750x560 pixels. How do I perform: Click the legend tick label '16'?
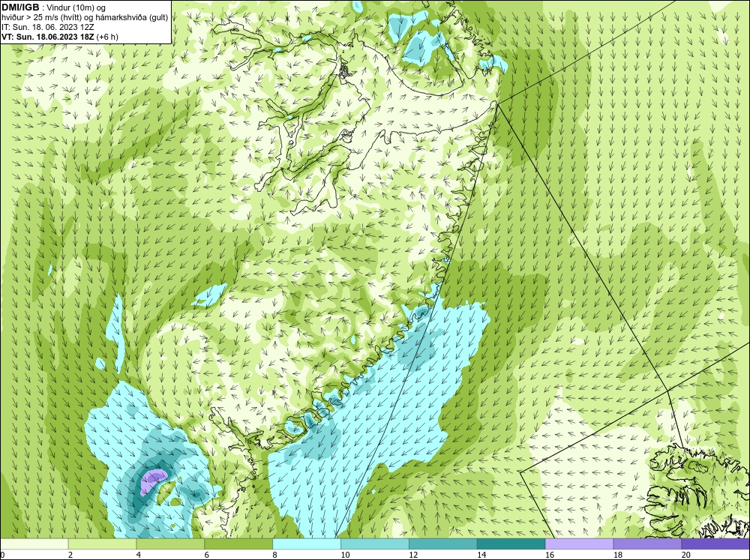[x=550, y=555]
